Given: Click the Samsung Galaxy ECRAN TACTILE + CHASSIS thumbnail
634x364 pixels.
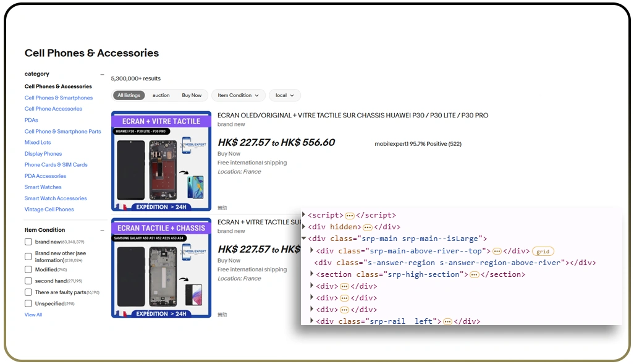Looking at the screenshot, I should 161,268.
